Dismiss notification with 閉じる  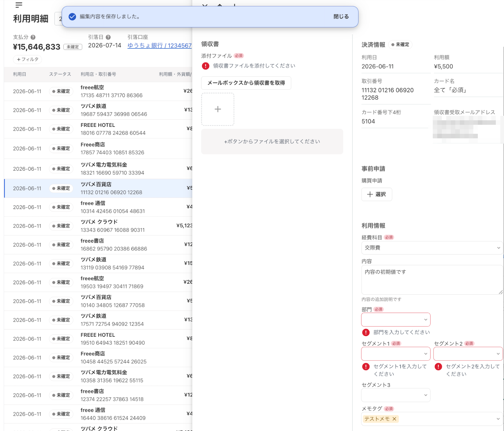341,17
